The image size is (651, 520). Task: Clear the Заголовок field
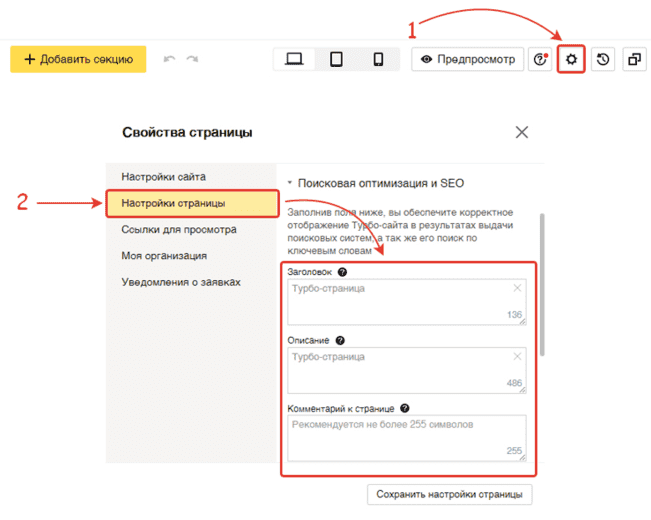pos(517,288)
